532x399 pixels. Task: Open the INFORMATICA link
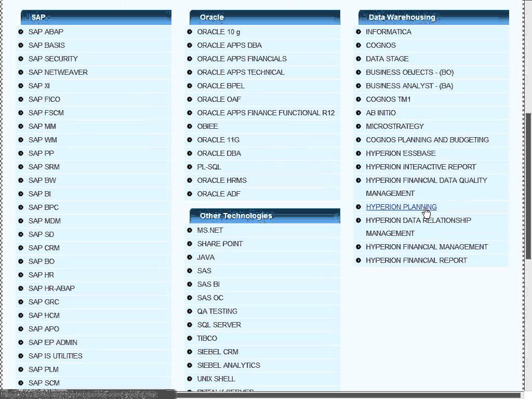tap(389, 32)
